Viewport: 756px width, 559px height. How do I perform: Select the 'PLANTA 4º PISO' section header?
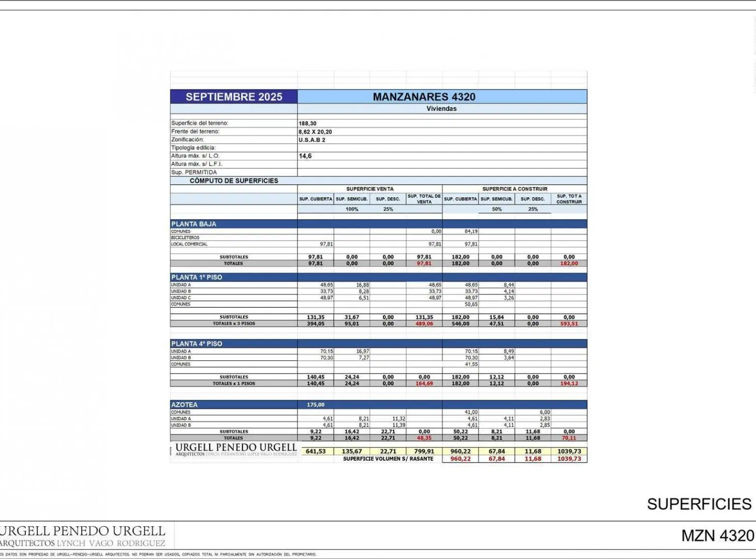tap(197, 344)
